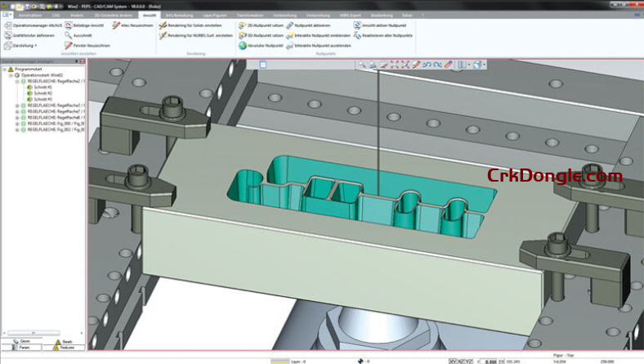Select the Ausschnitt magnifier tool
Viewport: 644px width, 364px height.
click(69, 35)
